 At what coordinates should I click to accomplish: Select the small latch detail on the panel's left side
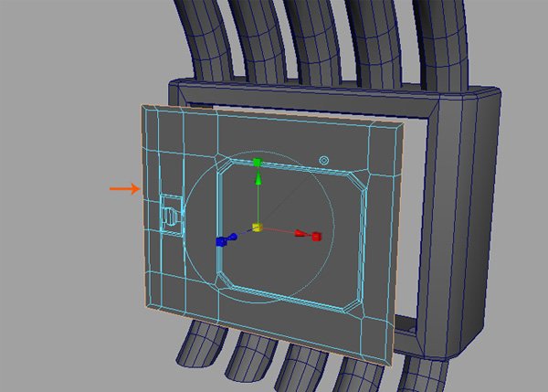[x=172, y=216]
